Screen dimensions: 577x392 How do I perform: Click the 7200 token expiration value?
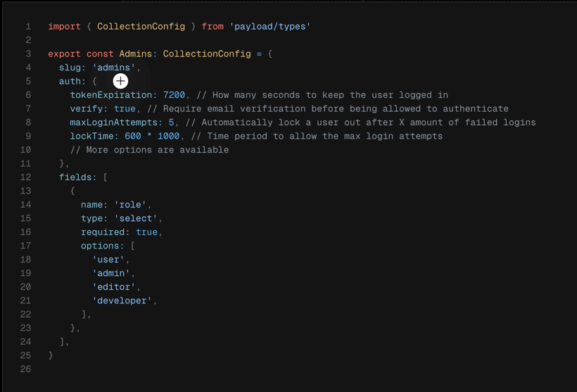pyautogui.click(x=174, y=95)
